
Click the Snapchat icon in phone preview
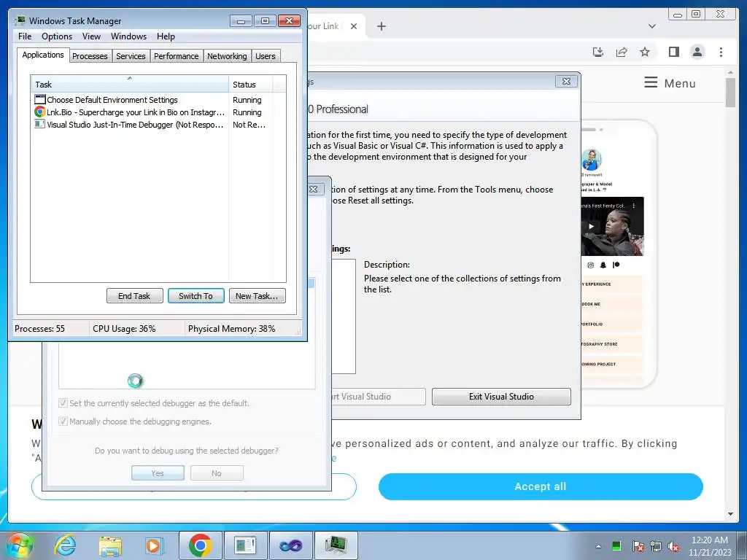[x=603, y=265]
